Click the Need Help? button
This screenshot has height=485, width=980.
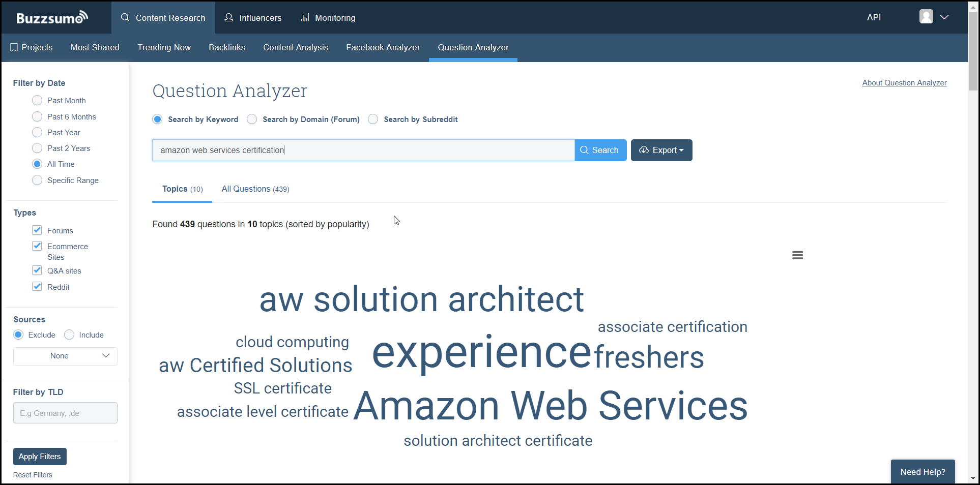(x=923, y=472)
